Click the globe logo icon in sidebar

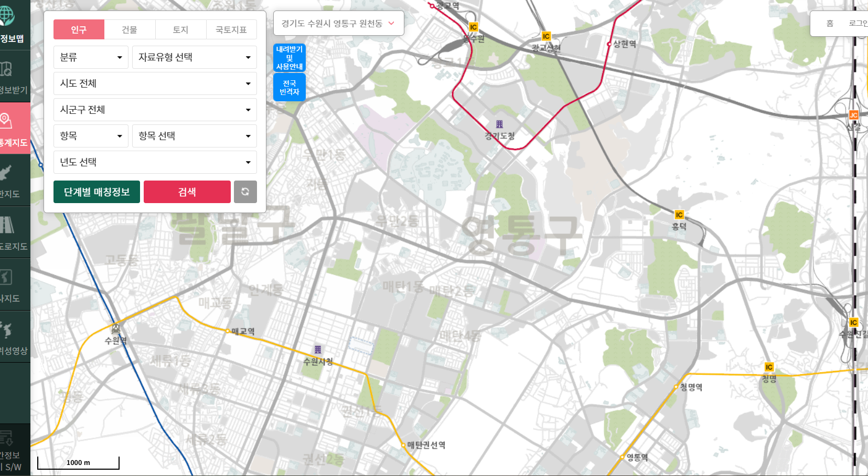[x=6, y=16]
